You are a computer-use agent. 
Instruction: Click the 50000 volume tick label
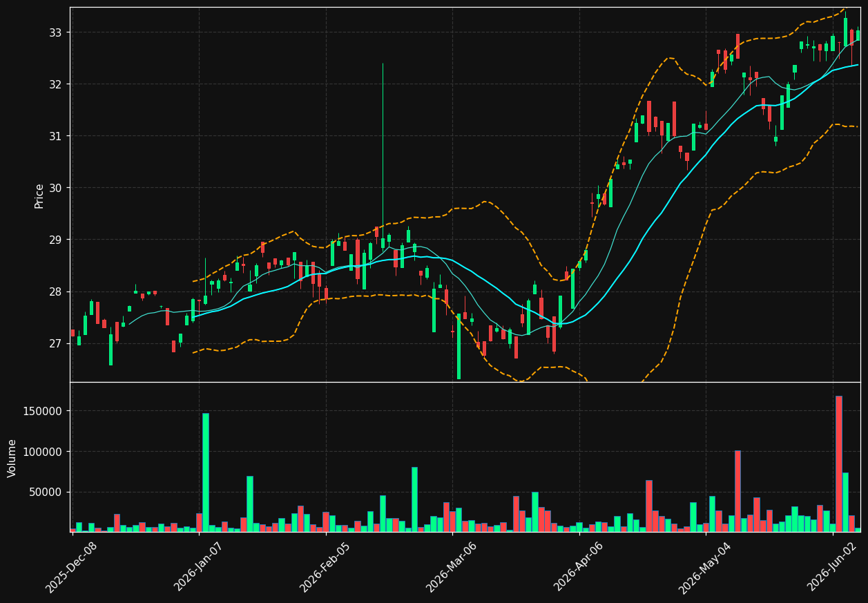pos(46,492)
